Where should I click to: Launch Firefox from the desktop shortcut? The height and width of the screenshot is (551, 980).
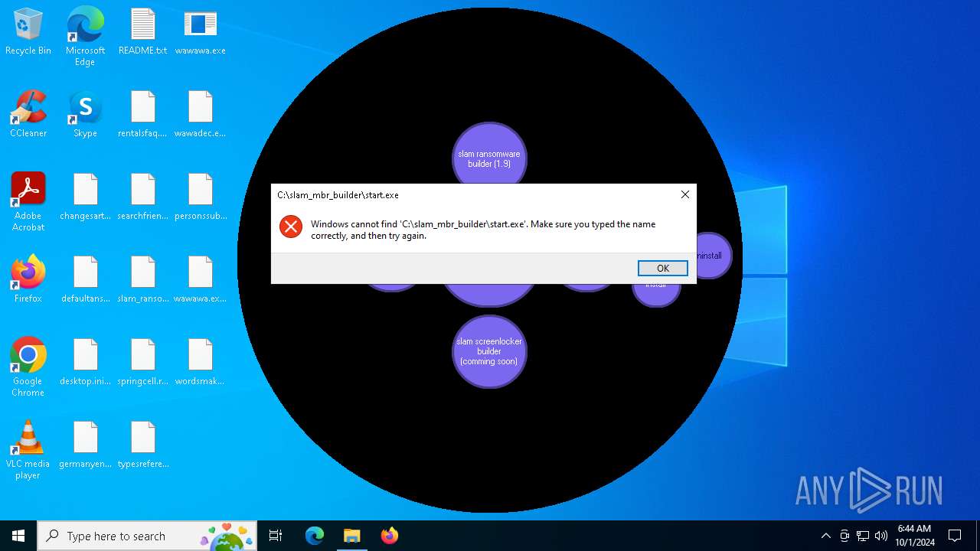[28, 280]
